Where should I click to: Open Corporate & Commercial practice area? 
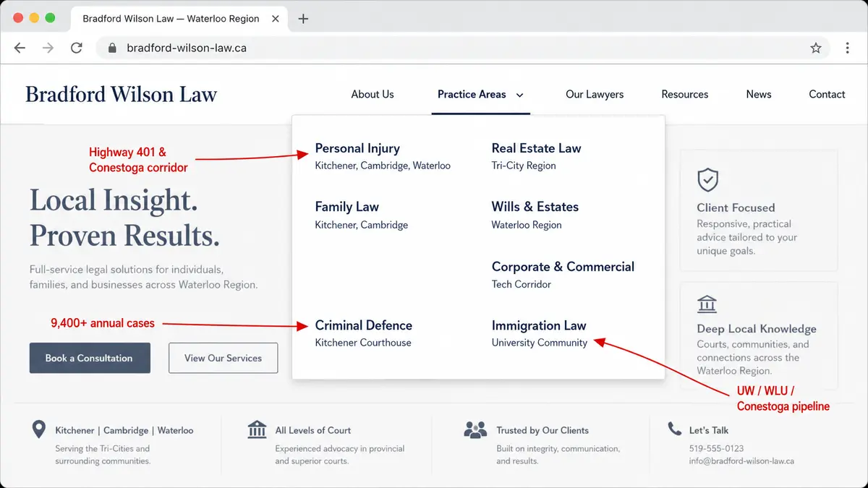pos(563,267)
